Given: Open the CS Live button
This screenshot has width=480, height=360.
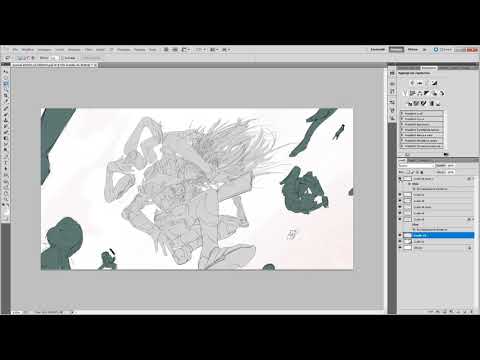Looking at the screenshot, I should (443, 49).
